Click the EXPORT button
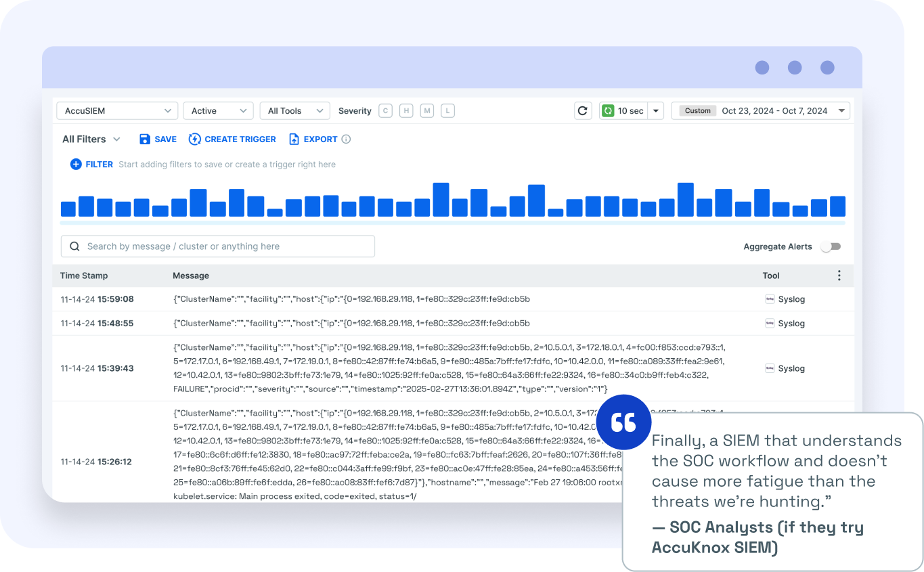 [313, 139]
